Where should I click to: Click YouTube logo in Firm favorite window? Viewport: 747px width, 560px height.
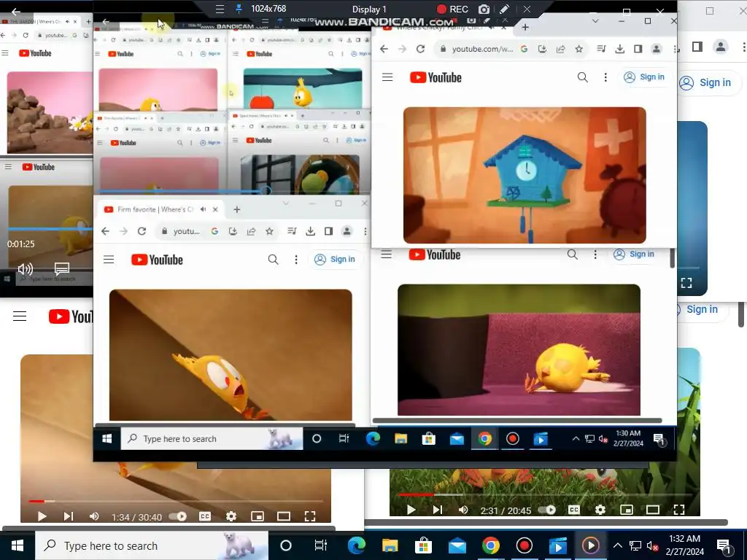[x=158, y=260]
